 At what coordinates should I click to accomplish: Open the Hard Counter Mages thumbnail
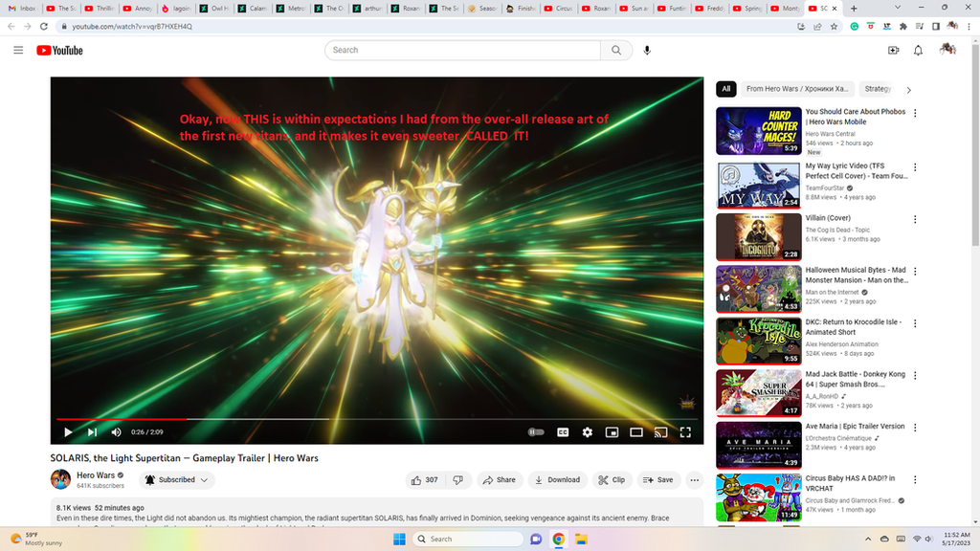[x=759, y=130]
